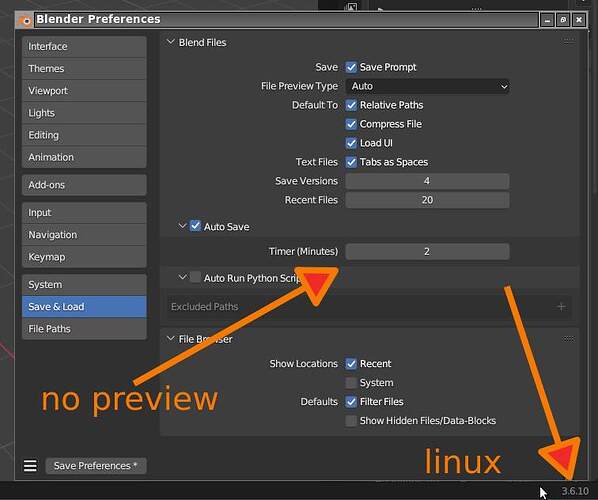This screenshot has width=598, height=500.
Task: Collapse the Auto Save subpanel chevron
Action: pyautogui.click(x=182, y=226)
